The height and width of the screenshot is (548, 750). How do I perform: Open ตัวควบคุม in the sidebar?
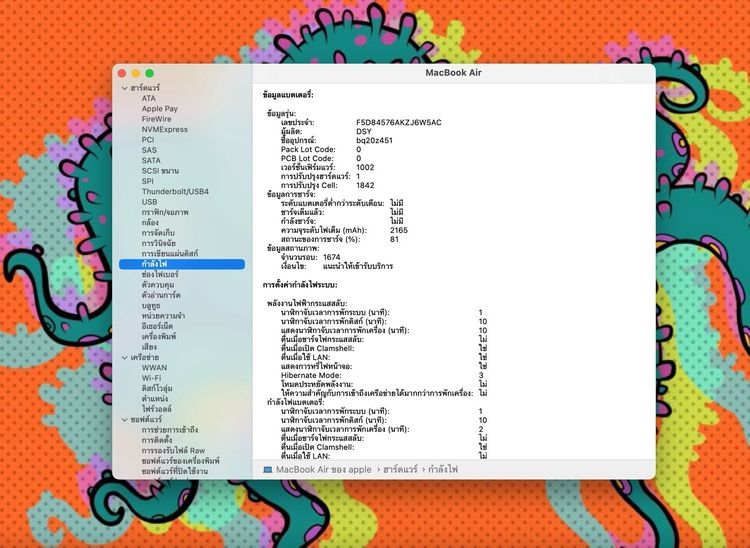[158, 285]
